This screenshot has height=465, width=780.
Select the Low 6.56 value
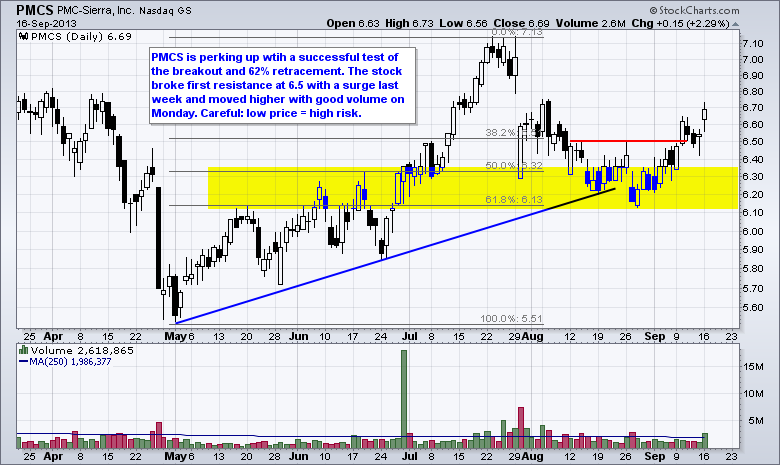coord(463,23)
